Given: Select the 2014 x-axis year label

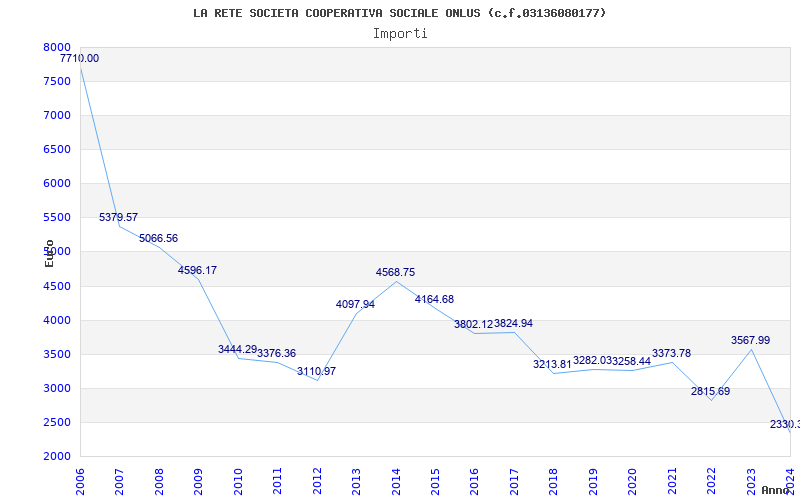Looking at the screenshot, I should (x=396, y=481).
